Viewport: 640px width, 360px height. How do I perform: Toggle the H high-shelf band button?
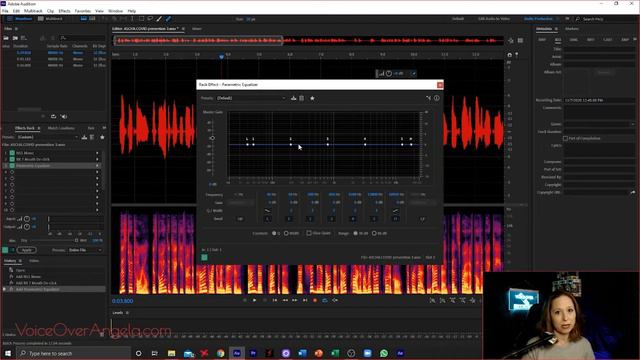[x=396, y=219]
